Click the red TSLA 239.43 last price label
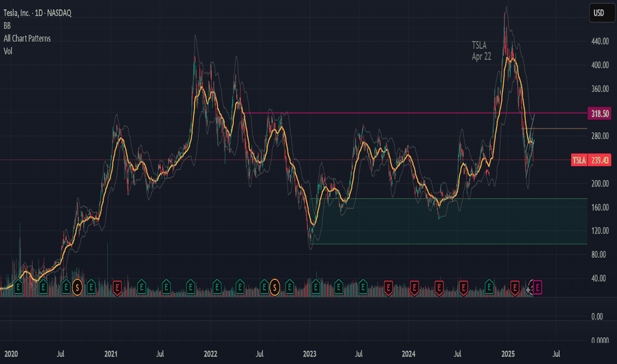 tap(591, 160)
